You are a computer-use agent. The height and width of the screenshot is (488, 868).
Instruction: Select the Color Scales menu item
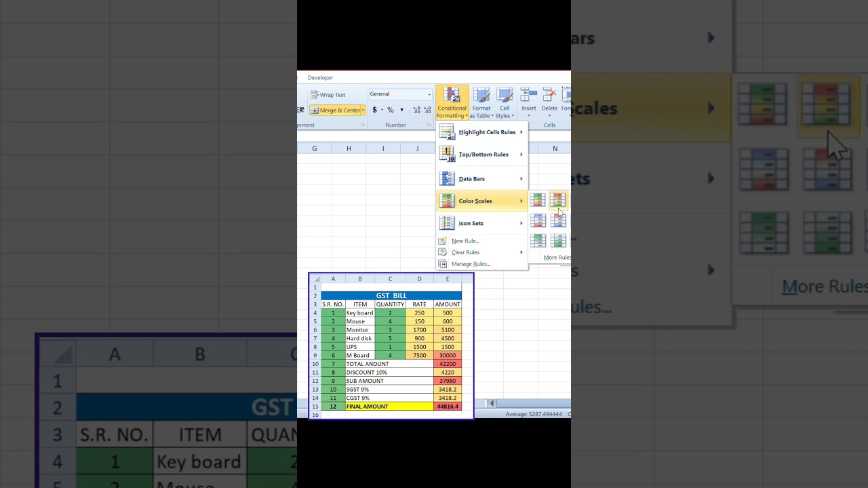pyautogui.click(x=481, y=201)
